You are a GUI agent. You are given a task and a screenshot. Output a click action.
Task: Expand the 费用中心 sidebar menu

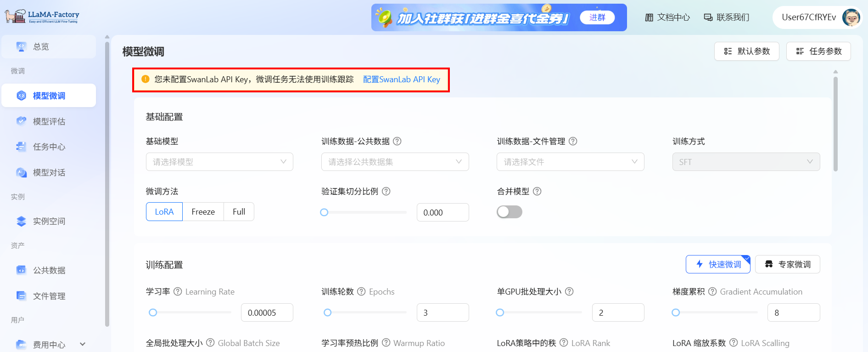(x=83, y=344)
